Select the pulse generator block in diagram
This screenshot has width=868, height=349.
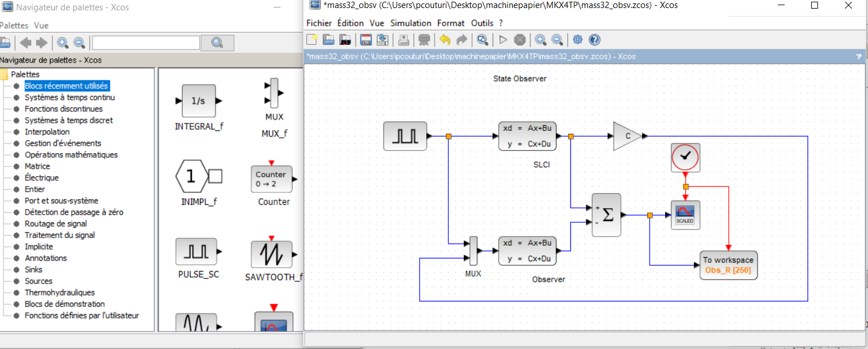point(405,136)
